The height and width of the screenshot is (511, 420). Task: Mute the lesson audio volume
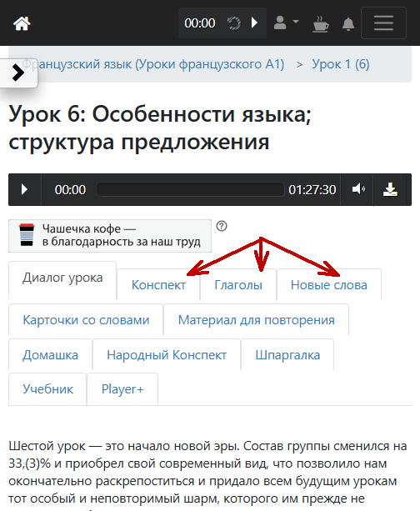(357, 189)
